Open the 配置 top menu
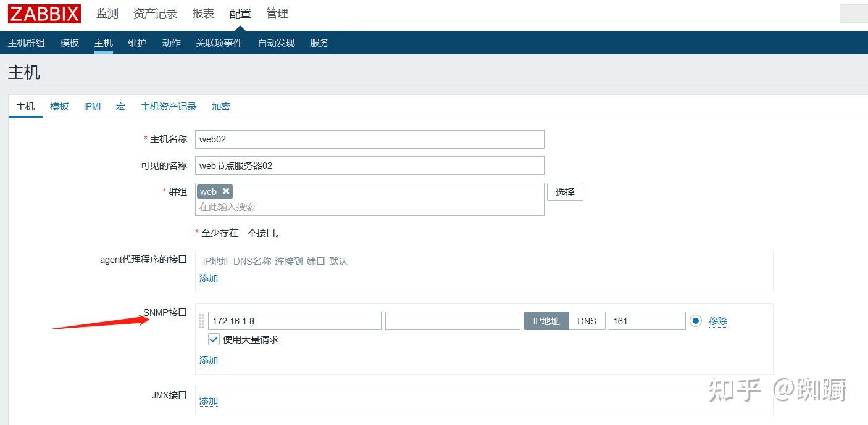Viewport: 868px width, 425px height. (240, 14)
